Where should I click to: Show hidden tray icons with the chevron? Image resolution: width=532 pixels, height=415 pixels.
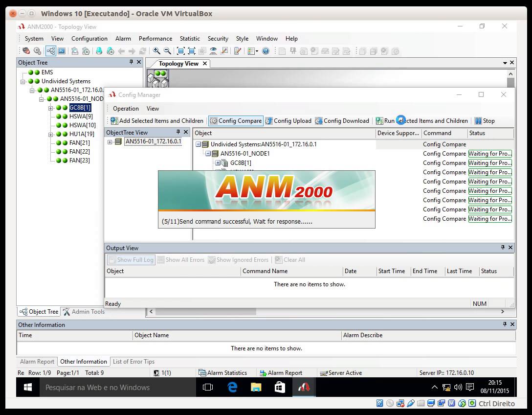(x=434, y=387)
